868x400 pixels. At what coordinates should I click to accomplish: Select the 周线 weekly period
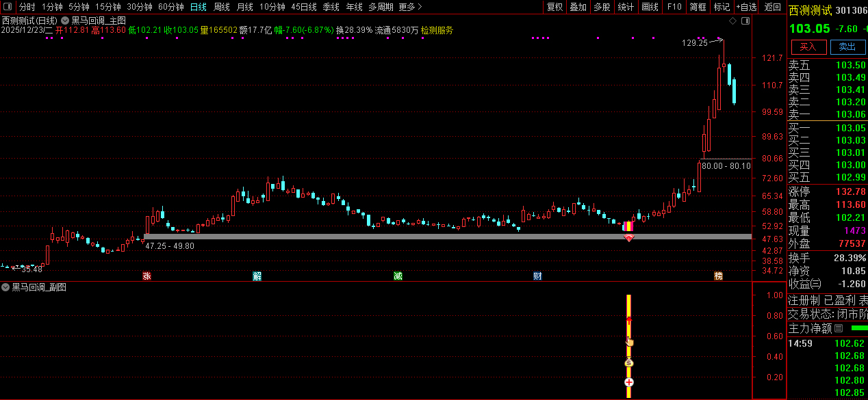(x=221, y=7)
